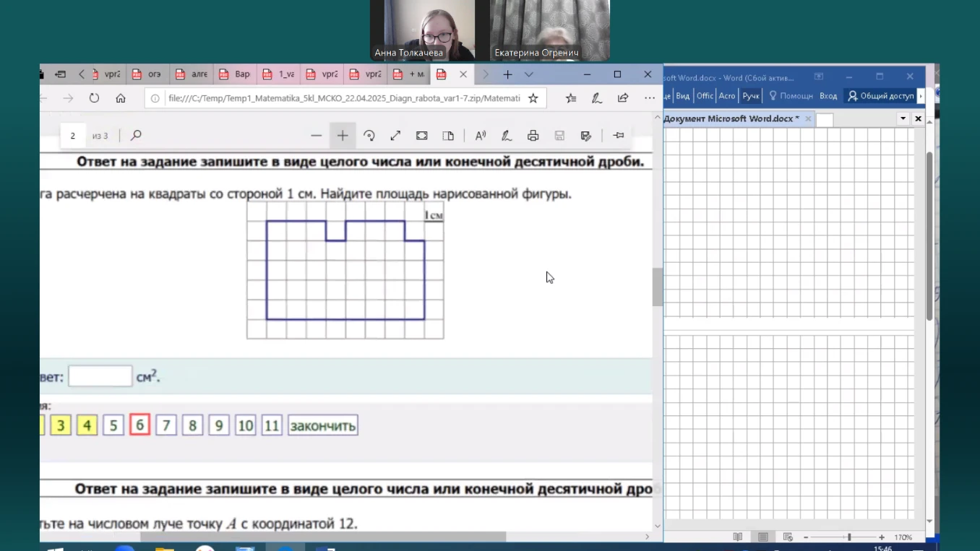Go to question 11
The width and height of the screenshot is (980, 551).
[x=272, y=425]
